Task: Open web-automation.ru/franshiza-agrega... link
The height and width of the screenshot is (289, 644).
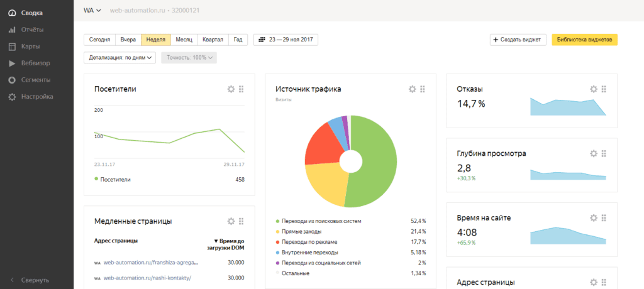Action: 151,263
